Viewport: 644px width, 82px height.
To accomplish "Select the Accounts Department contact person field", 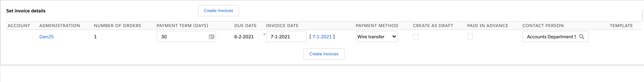I will pyautogui.click(x=550, y=37).
